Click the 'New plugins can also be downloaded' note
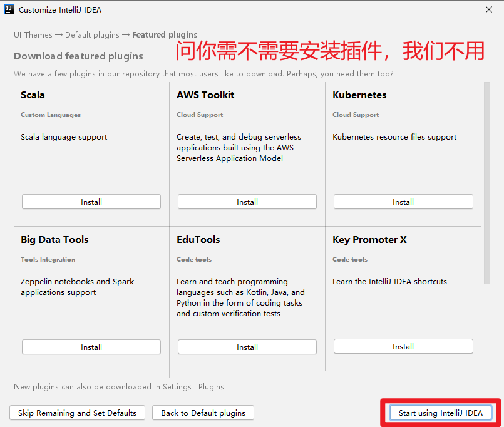 [119, 387]
